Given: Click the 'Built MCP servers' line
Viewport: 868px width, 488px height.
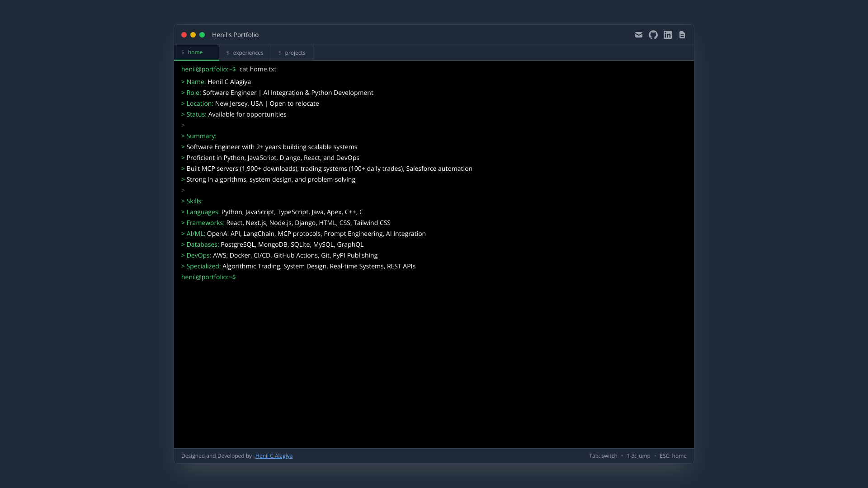Looking at the screenshot, I should click(x=327, y=169).
